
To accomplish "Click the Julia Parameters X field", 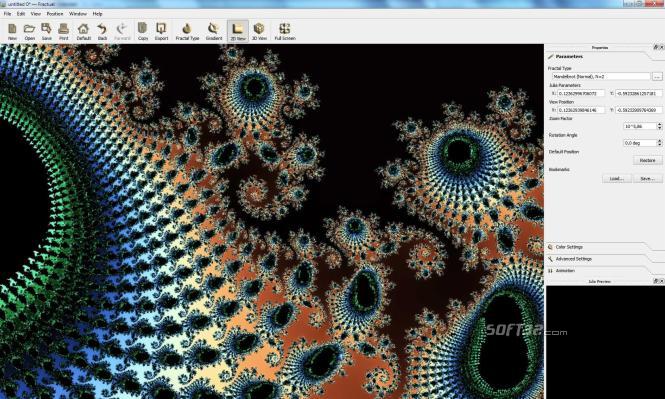I will (580, 93).
